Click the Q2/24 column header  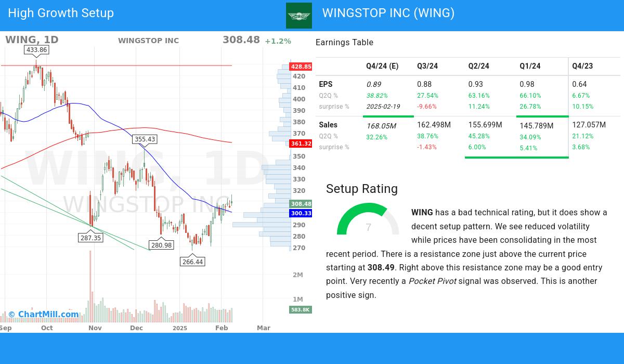479,66
